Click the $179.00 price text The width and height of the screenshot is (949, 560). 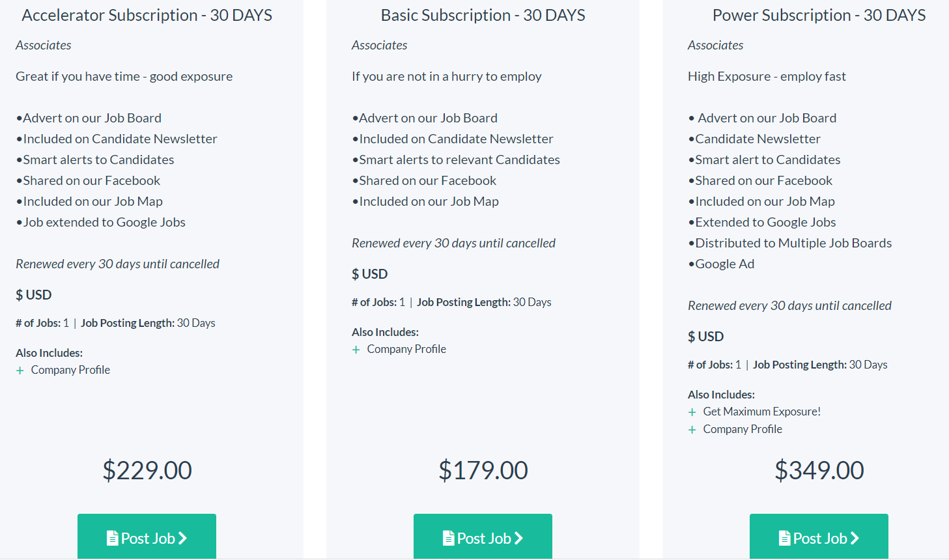pyautogui.click(x=483, y=470)
